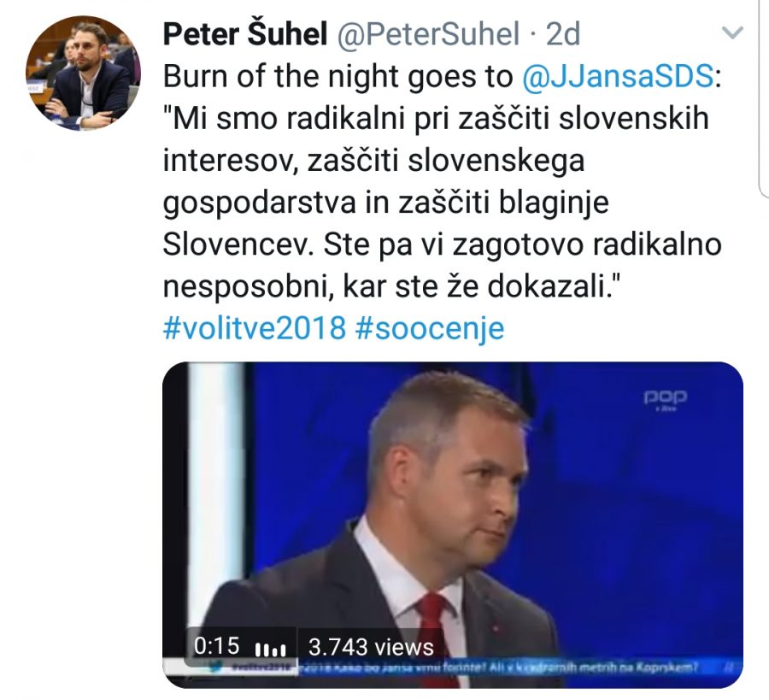Follow the #soocenje hashtag
The height and width of the screenshot is (700, 769).
pyautogui.click(x=429, y=329)
